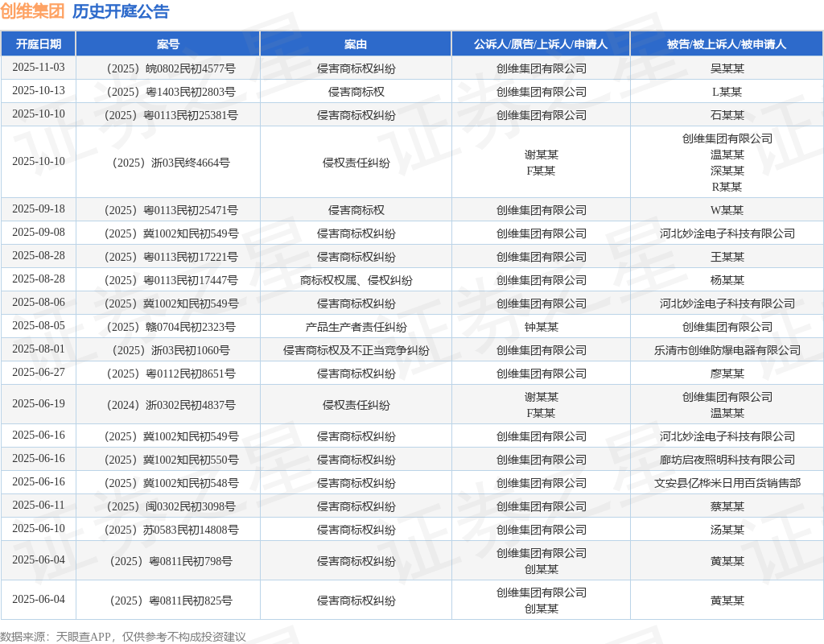This screenshot has width=824, height=644.
Task: Click the 公诉人/原告/上诉人/申请人 column header
Action: [x=541, y=44]
